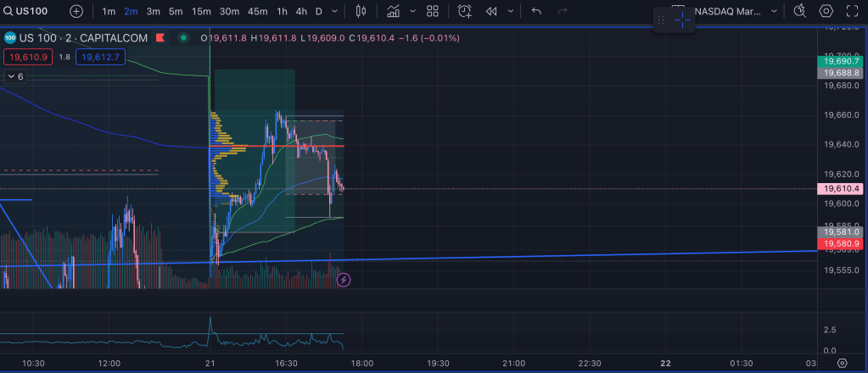Screen dimensions: 868x373
Task: Open chart settings hexagon icon
Action: [x=826, y=11]
